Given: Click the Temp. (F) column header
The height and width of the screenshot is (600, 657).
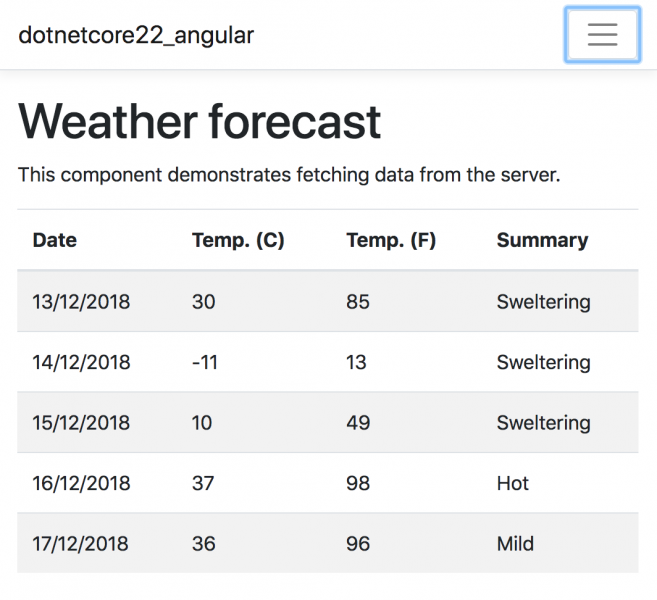Looking at the screenshot, I should click(x=391, y=240).
